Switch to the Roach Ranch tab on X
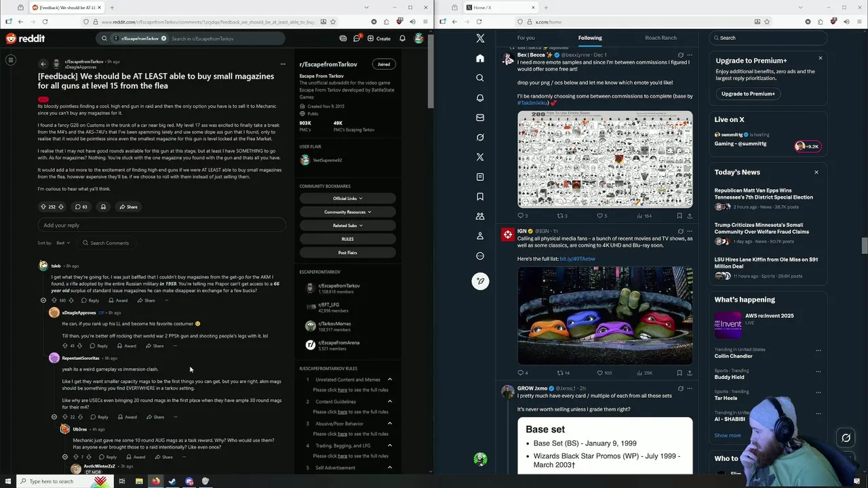 click(x=660, y=38)
